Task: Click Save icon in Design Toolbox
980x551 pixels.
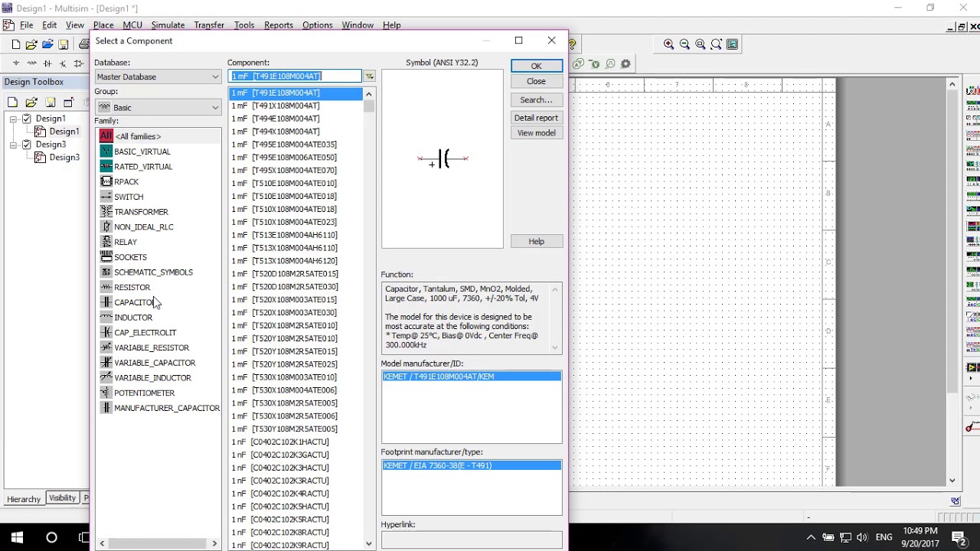Action: click(x=51, y=102)
